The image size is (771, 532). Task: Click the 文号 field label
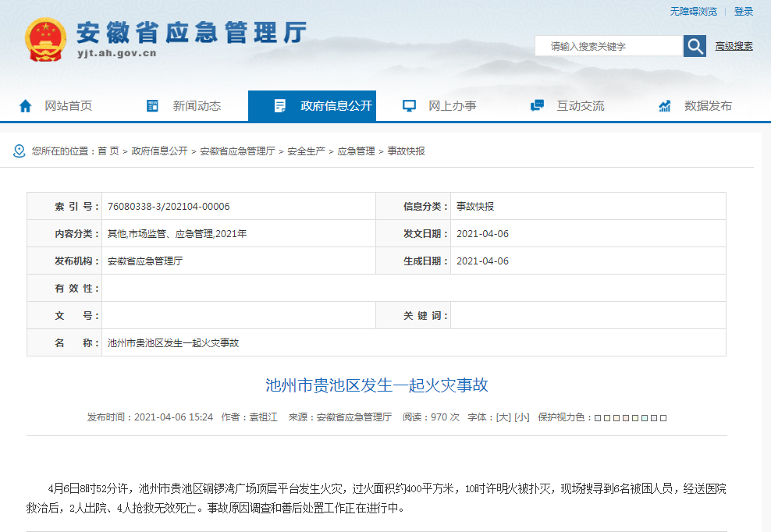point(76,316)
